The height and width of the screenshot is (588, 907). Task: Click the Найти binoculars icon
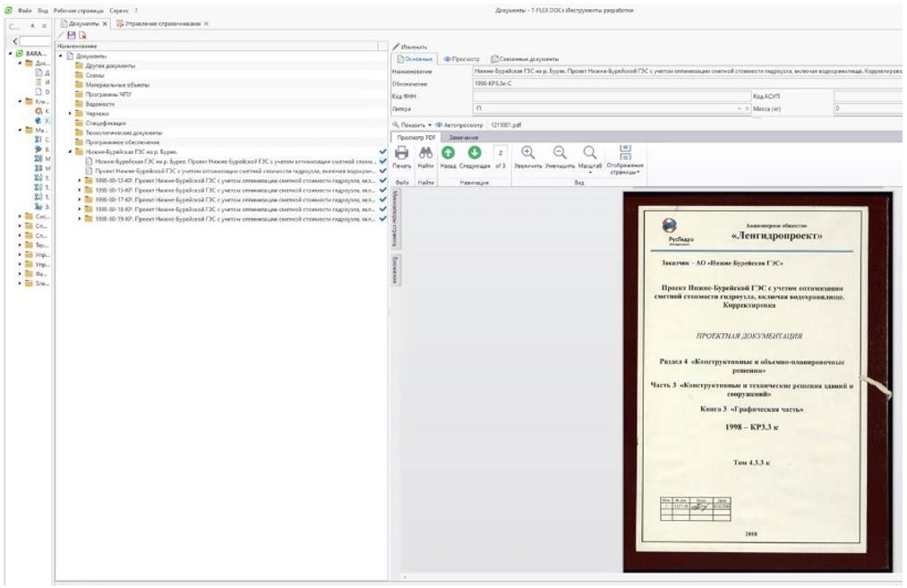click(x=425, y=154)
